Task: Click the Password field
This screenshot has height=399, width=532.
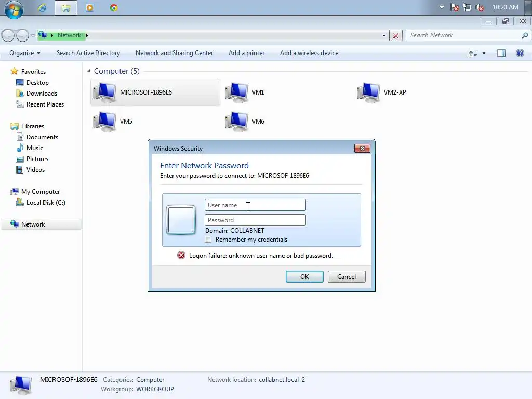Action: click(x=255, y=220)
